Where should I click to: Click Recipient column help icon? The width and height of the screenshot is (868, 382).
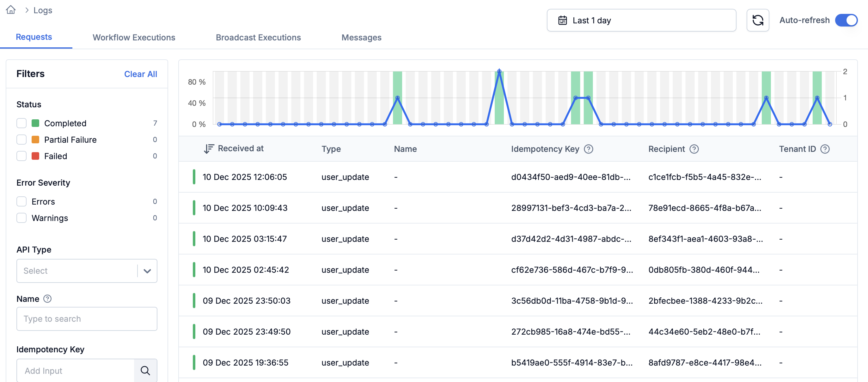(x=694, y=149)
